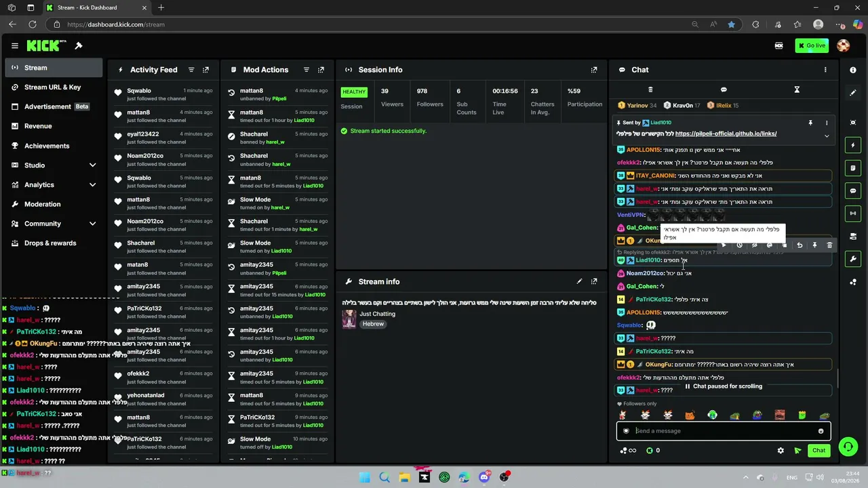Open the Chat panel three-dot menu

click(825, 70)
